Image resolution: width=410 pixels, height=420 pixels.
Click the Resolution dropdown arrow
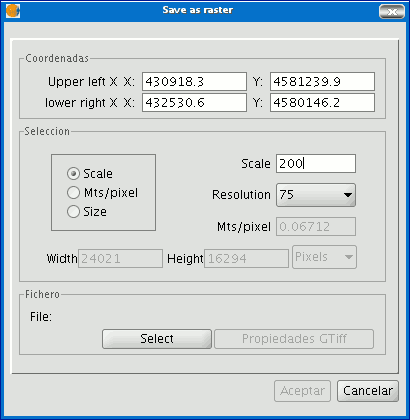(x=348, y=195)
